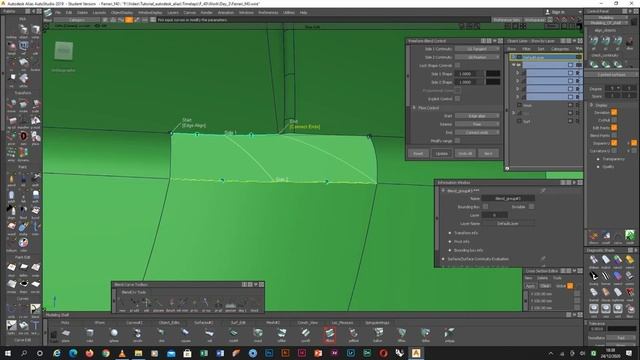Open Firefox from the taskbar

[89, 353]
